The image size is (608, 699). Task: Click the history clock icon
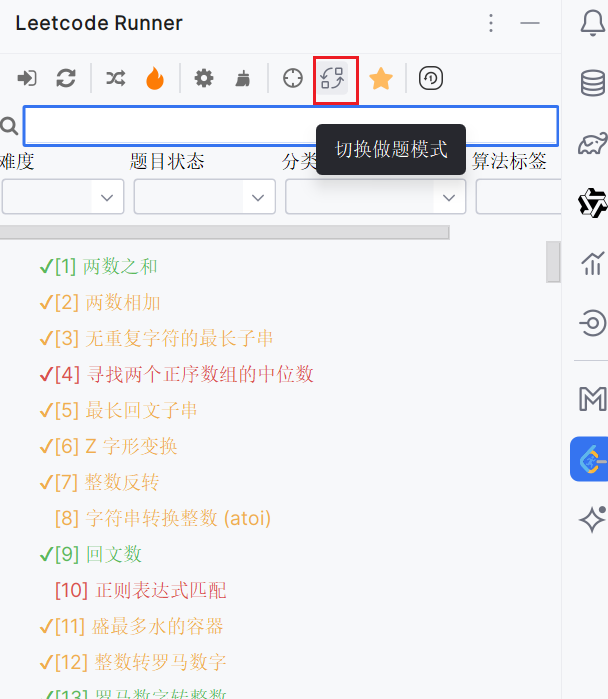[x=431, y=78]
